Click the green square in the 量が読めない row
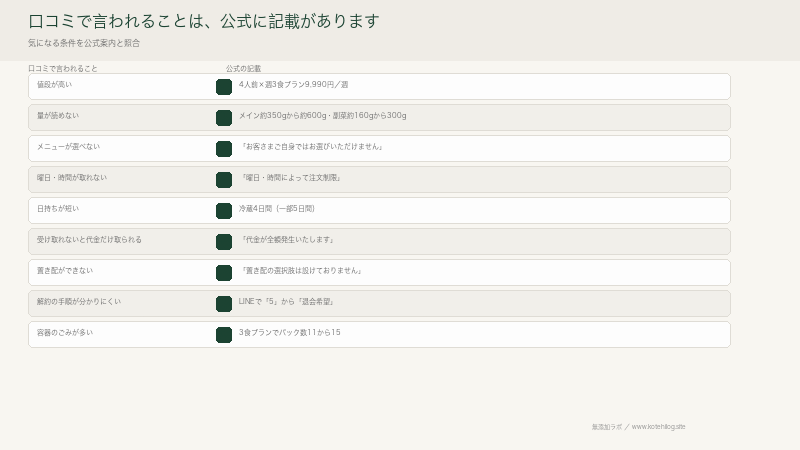The image size is (800, 450). tap(224, 118)
